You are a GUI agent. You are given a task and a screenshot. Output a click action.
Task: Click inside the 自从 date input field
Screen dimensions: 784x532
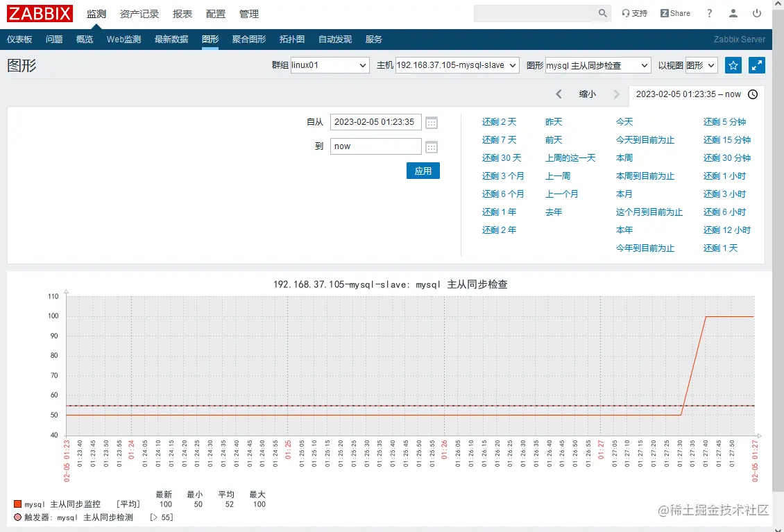point(375,122)
